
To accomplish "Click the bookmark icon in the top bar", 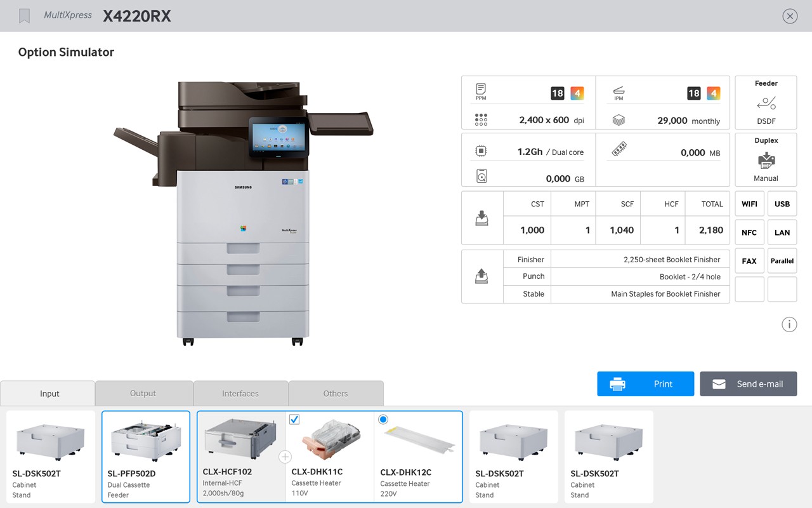I will (24, 15).
